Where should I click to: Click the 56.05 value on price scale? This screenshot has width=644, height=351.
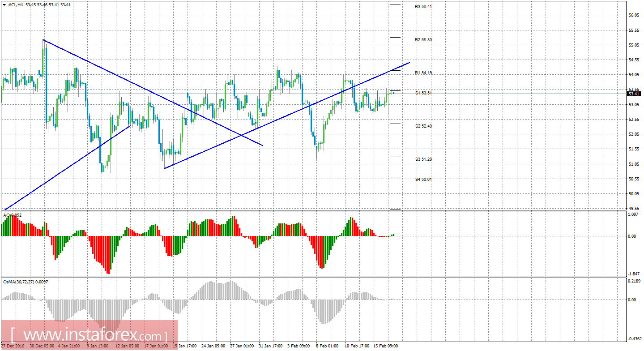633,15
